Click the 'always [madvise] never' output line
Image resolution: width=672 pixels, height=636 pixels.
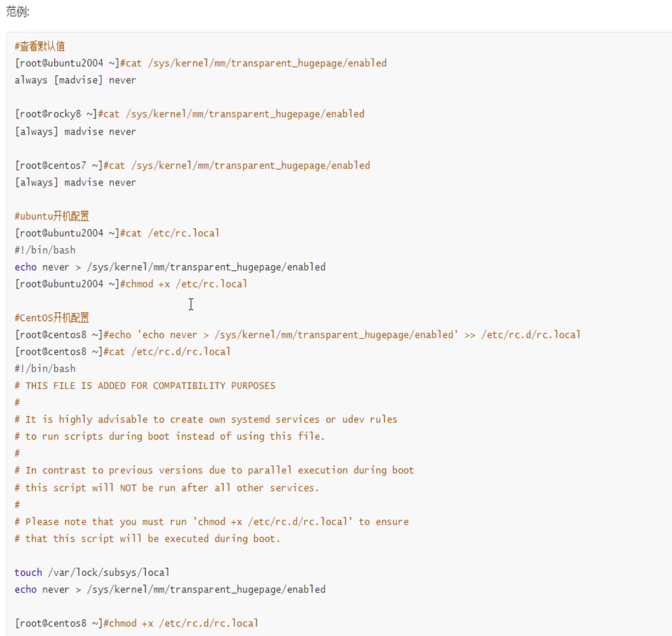tap(75, 80)
